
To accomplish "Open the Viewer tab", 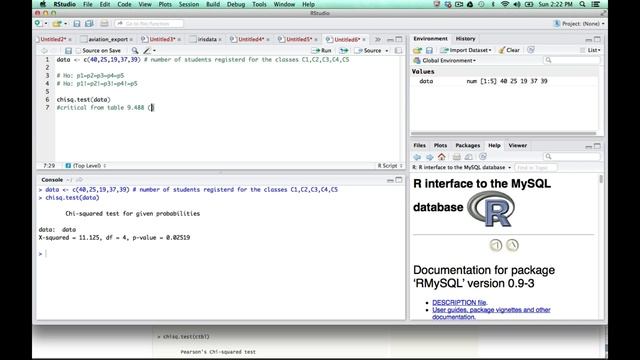I will 518,145.
